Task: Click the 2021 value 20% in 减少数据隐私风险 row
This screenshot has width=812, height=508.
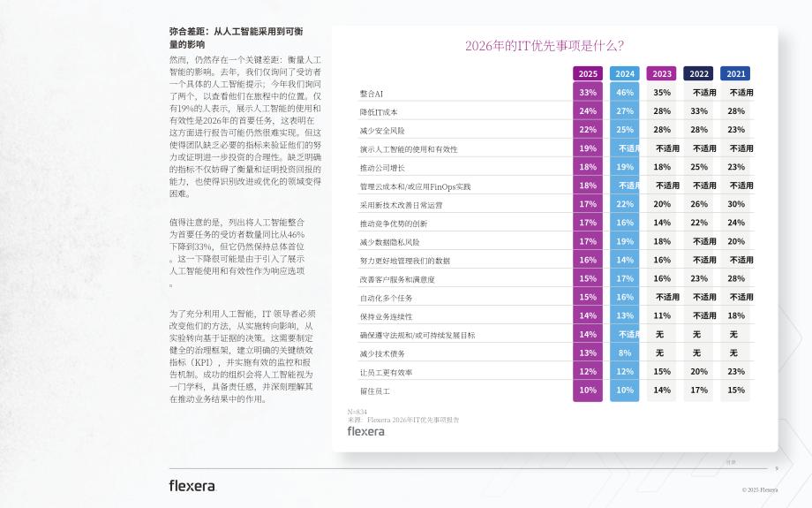Action: [x=736, y=241]
